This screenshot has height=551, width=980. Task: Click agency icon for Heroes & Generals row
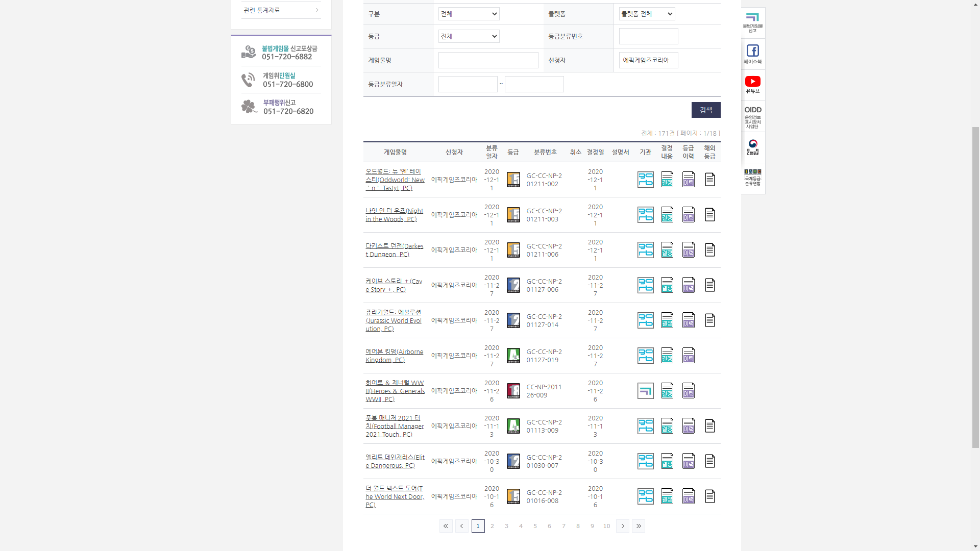(x=645, y=391)
